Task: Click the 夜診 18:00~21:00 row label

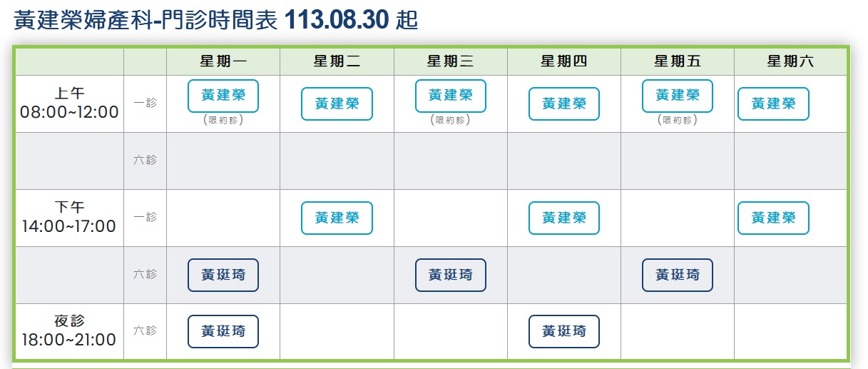Action: tap(68, 331)
